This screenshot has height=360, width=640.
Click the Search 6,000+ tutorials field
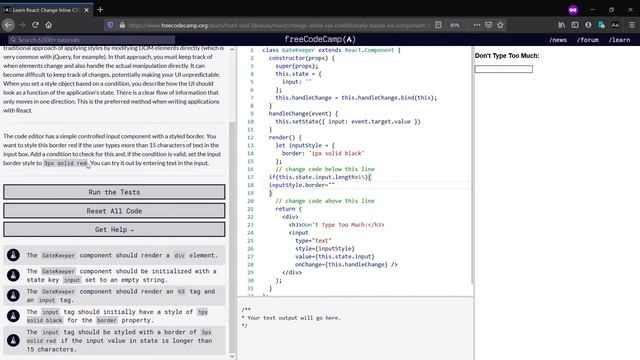(x=92, y=40)
